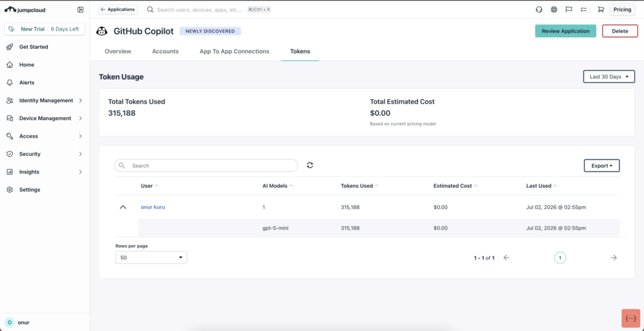Image resolution: width=644 pixels, height=331 pixels.
Task: Click the New Trial tag icon
Action: coord(11,29)
